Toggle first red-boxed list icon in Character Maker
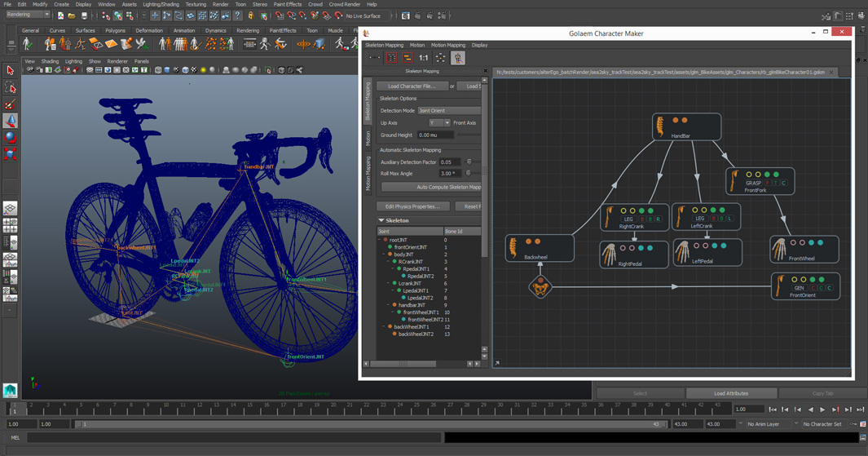Viewport: 868px width, 456px height. (391, 58)
